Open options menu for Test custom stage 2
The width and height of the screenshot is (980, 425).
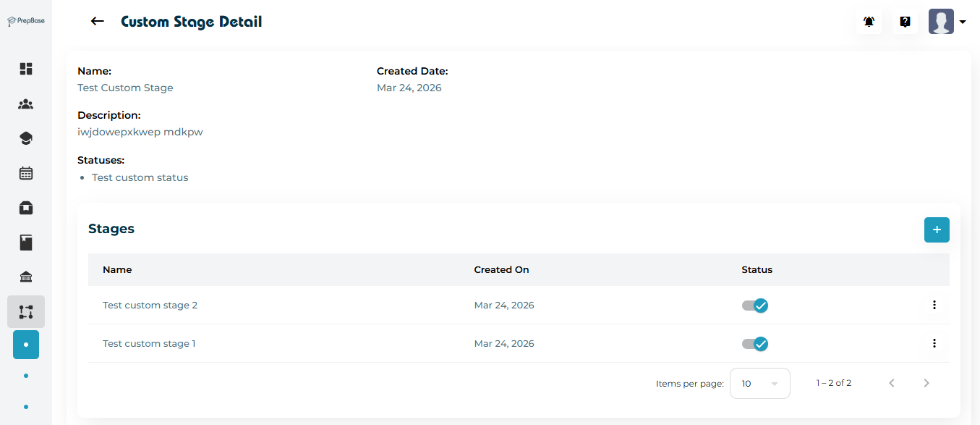934,306
